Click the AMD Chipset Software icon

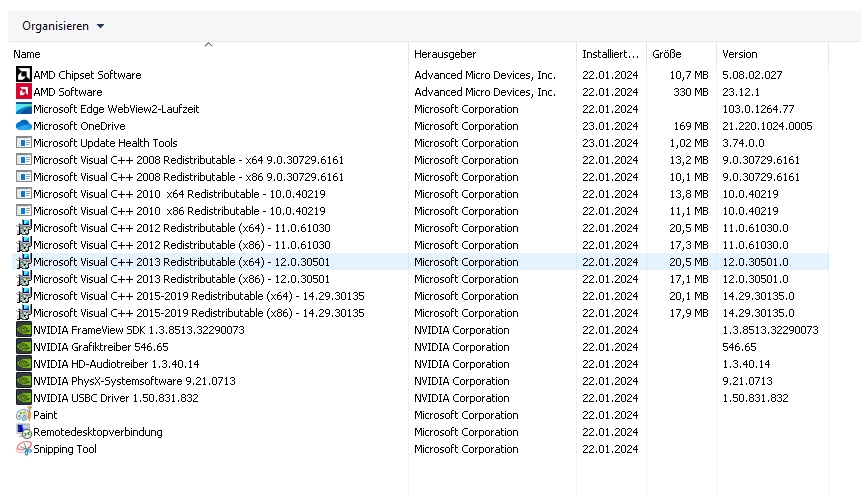[x=24, y=75]
